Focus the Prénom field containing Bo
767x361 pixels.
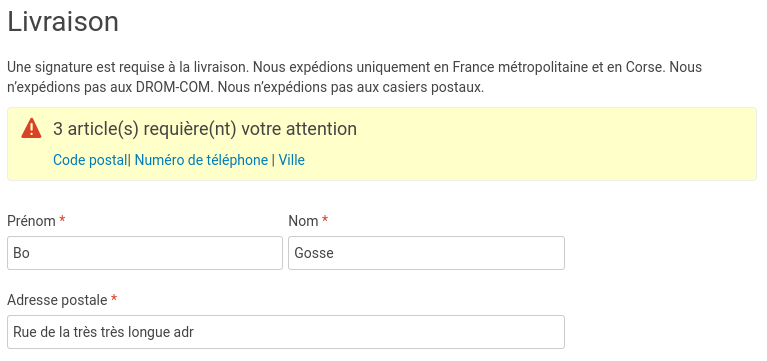click(x=145, y=253)
